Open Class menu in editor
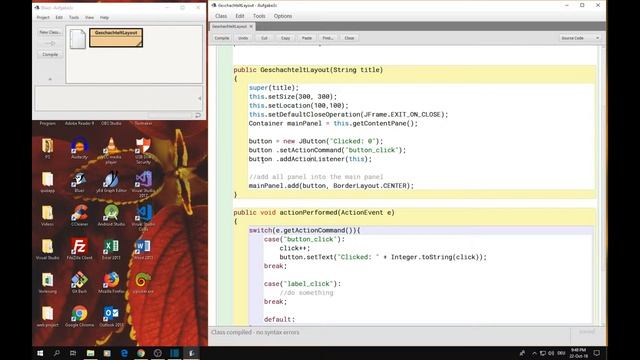Viewport: 640px width, 360px height. coord(221,16)
